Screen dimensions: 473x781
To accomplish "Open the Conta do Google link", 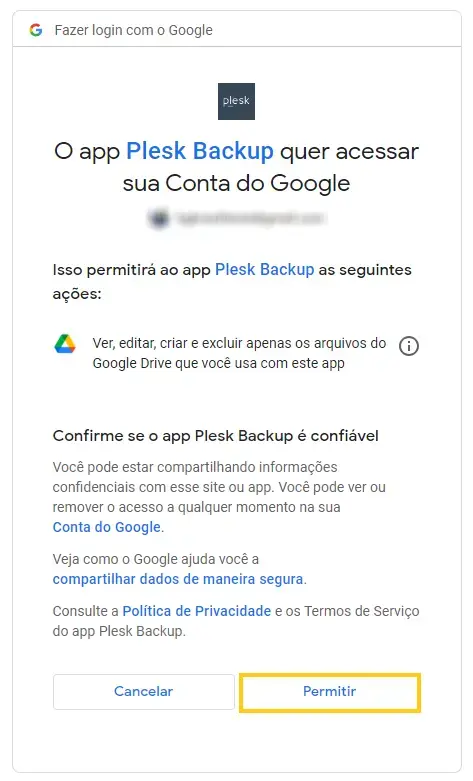I will pyautogui.click(x=107, y=527).
